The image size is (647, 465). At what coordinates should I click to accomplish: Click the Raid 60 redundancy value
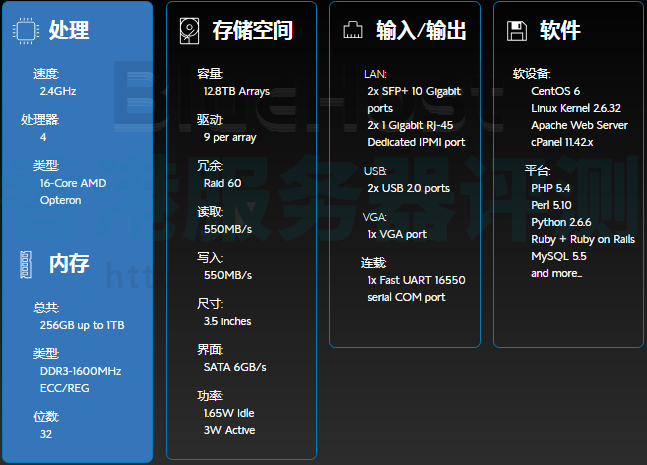click(222, 183)
